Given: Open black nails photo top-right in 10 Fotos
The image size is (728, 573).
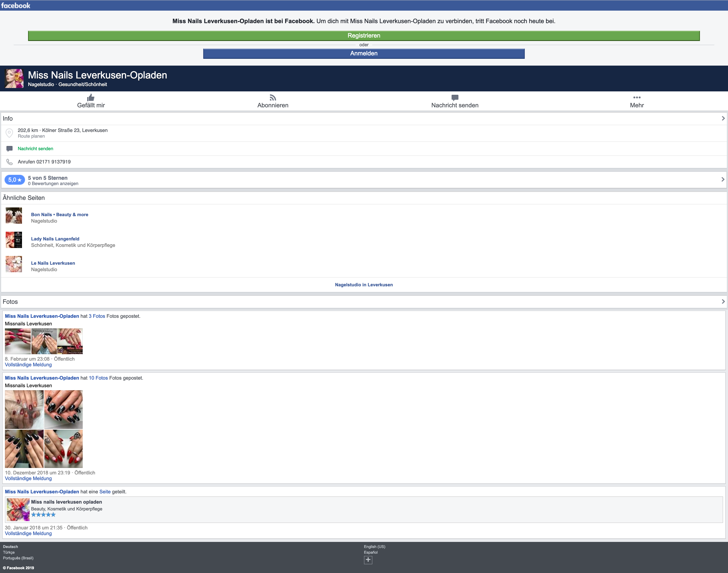Looking at the screenshot, I should [x=63, y=409].
